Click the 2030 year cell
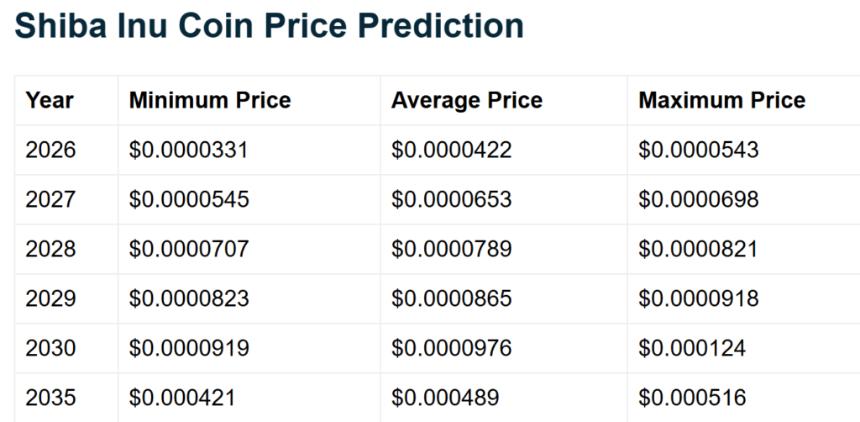This screenshot has height=422, width=860. tap(50, 348)
